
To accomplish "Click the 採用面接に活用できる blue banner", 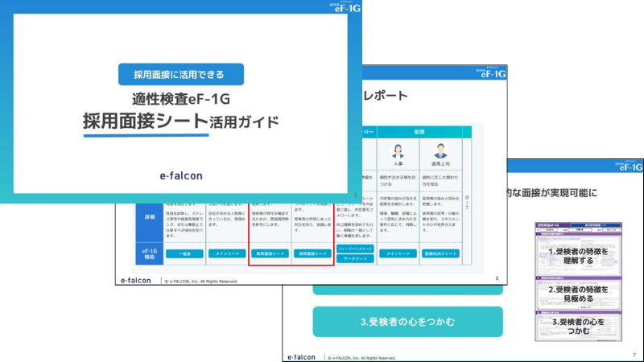I will pos(181,74).
